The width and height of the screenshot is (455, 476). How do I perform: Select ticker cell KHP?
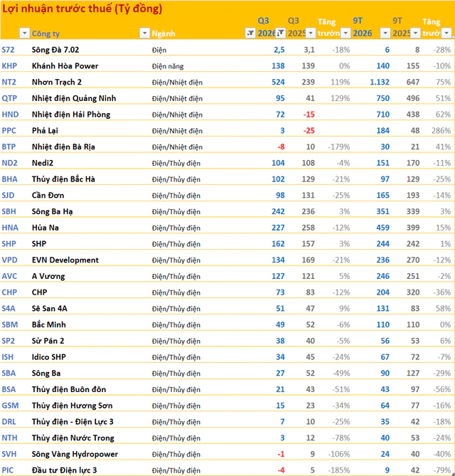pos(9,66)
